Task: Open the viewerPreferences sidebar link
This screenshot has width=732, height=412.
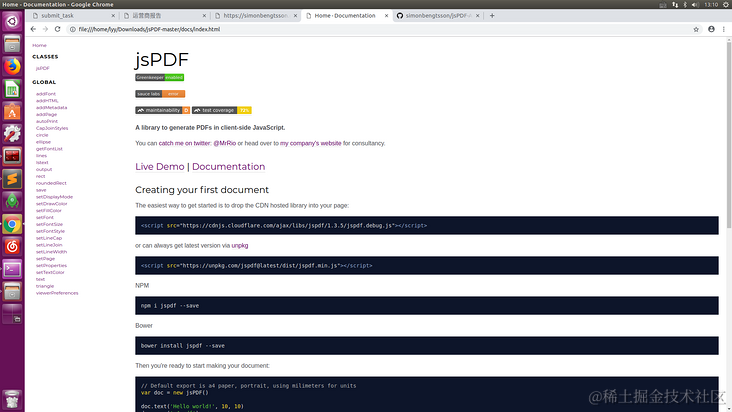Action: (57, 293)
